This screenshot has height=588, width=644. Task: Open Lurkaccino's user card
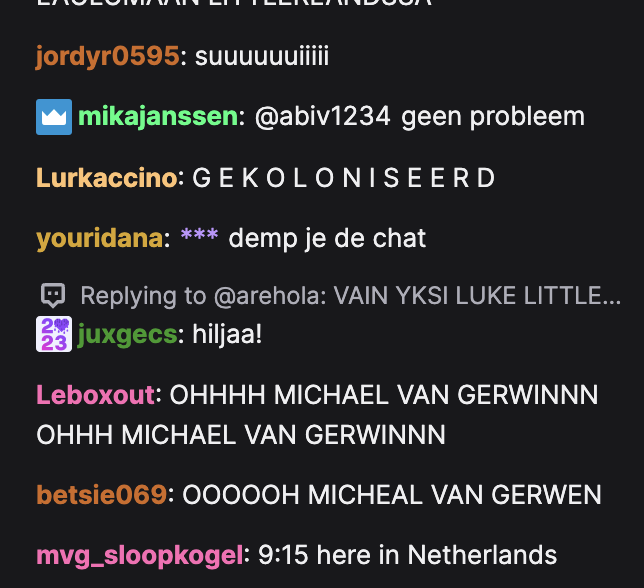(x=107, y=178)
